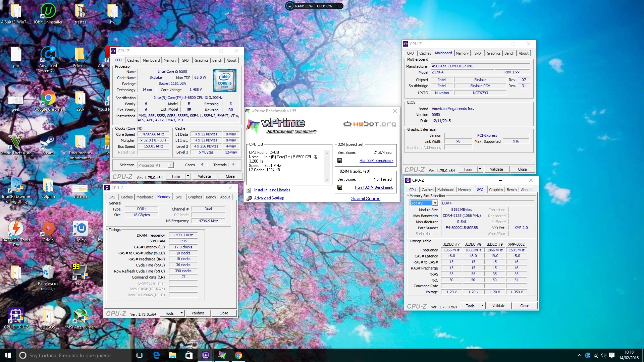Open the Steam desktop shortcut
This screenshot has height=362, width=644.
click(x=48, y=144)
